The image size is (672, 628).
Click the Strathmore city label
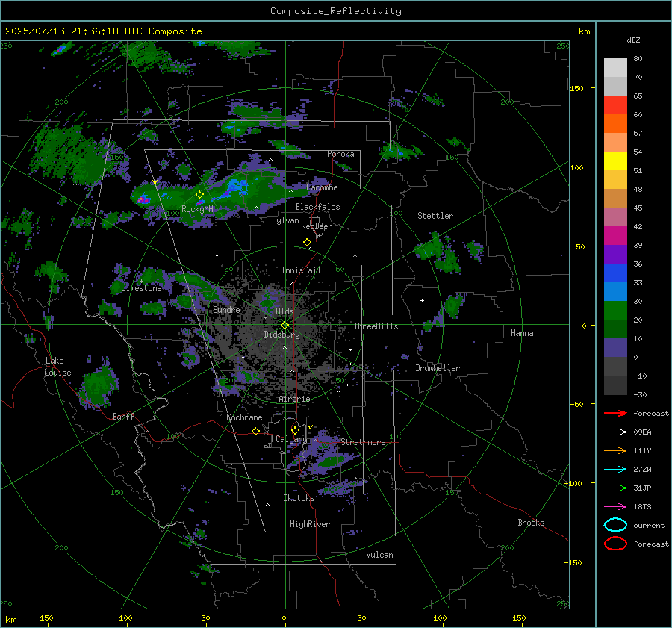pos(363,442)
